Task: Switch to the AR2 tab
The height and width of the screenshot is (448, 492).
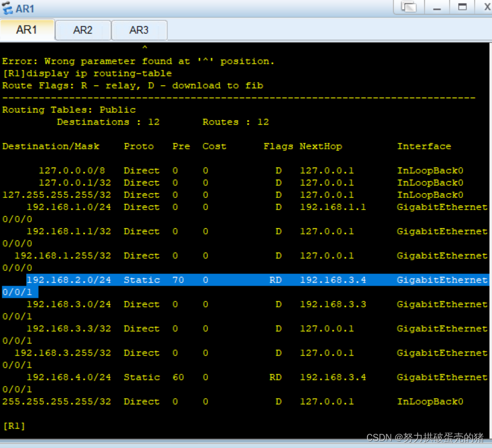Action: tap(83, 30)
